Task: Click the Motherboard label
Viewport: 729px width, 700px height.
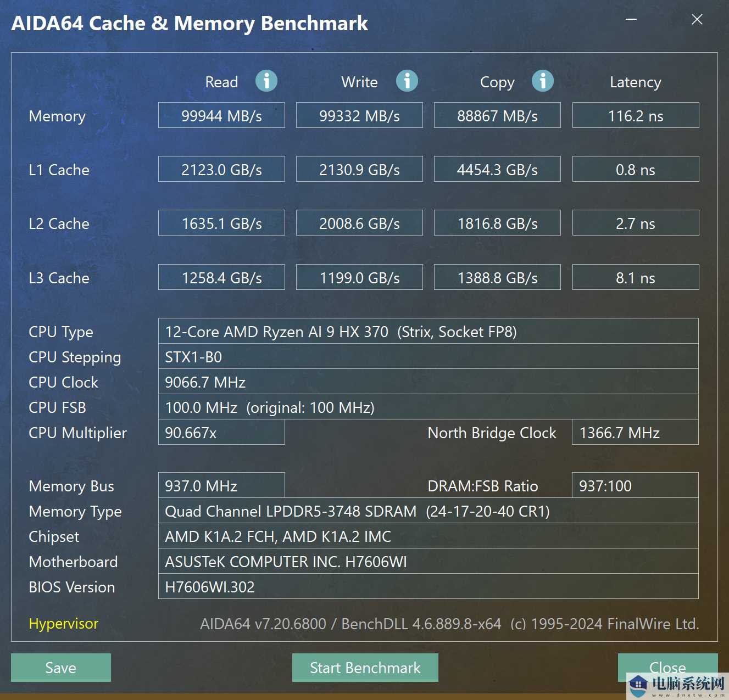Action: (73, 562)
